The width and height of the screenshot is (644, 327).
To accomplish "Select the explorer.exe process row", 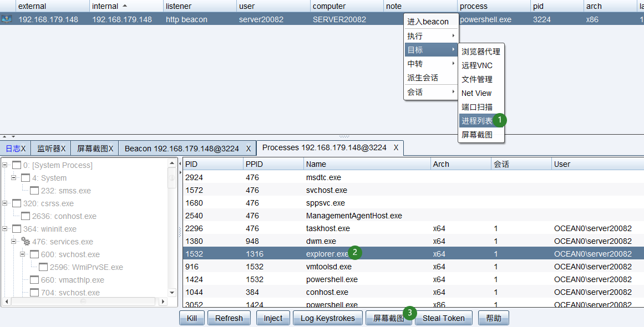I will coord(413,253).
